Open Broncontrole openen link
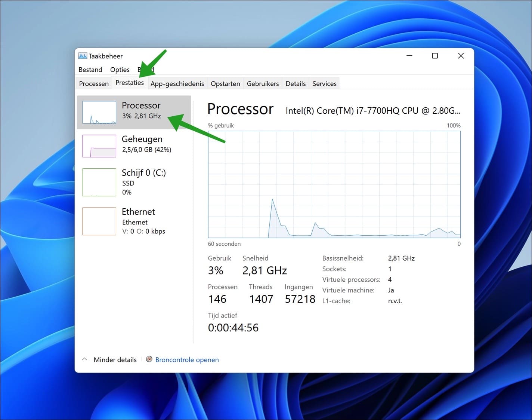Screen dimensions: 532x420 coord(187,359)
